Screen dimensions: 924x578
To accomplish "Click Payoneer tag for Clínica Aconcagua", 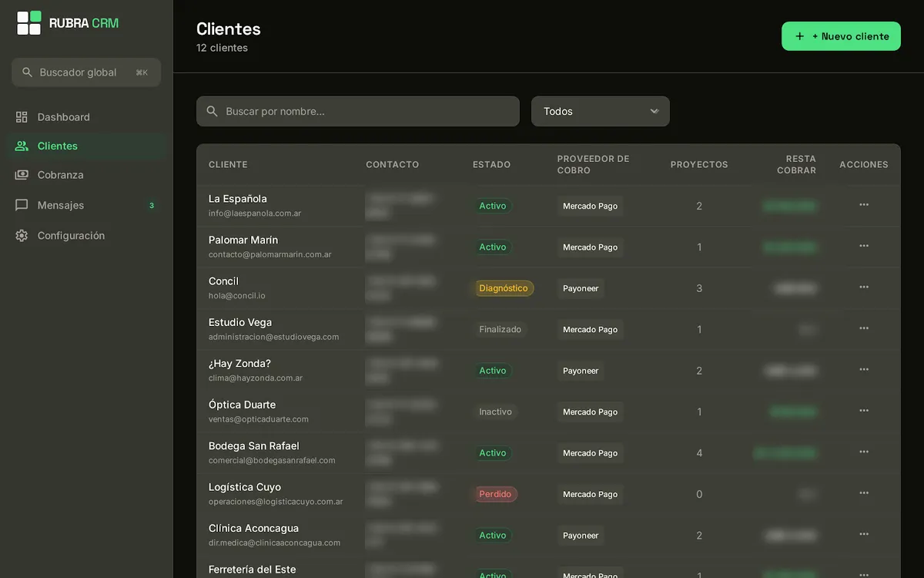I will [581, 536].
